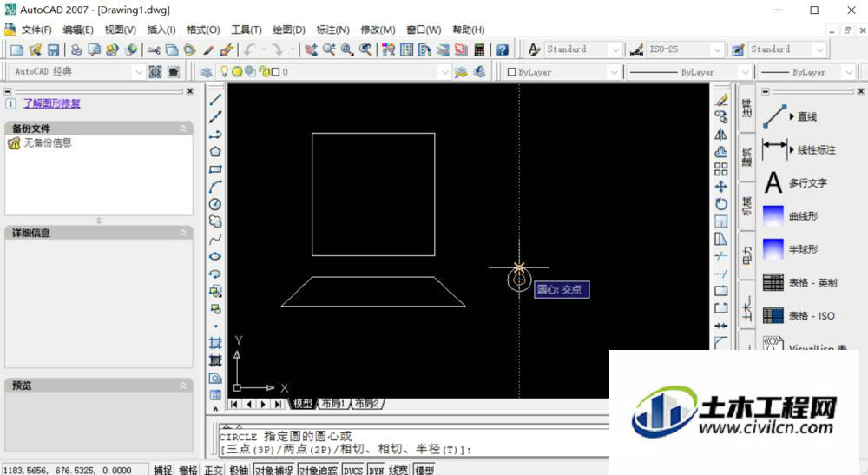
Task: Cut selection with the scissors icon
Action: [x=154, y=49]
